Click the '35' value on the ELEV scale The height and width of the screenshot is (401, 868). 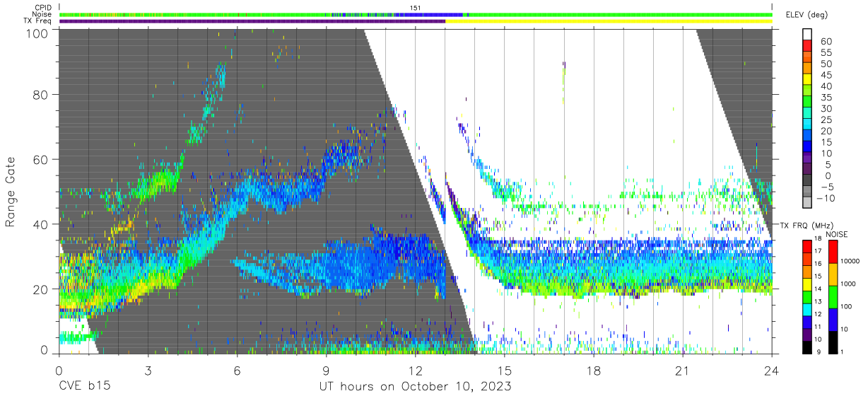tap(826, 98)
